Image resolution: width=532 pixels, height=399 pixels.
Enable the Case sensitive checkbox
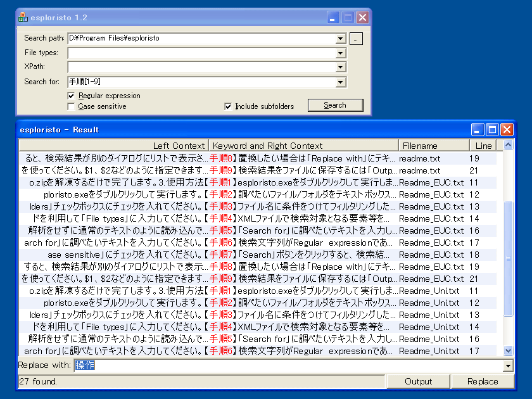(71, 106)
